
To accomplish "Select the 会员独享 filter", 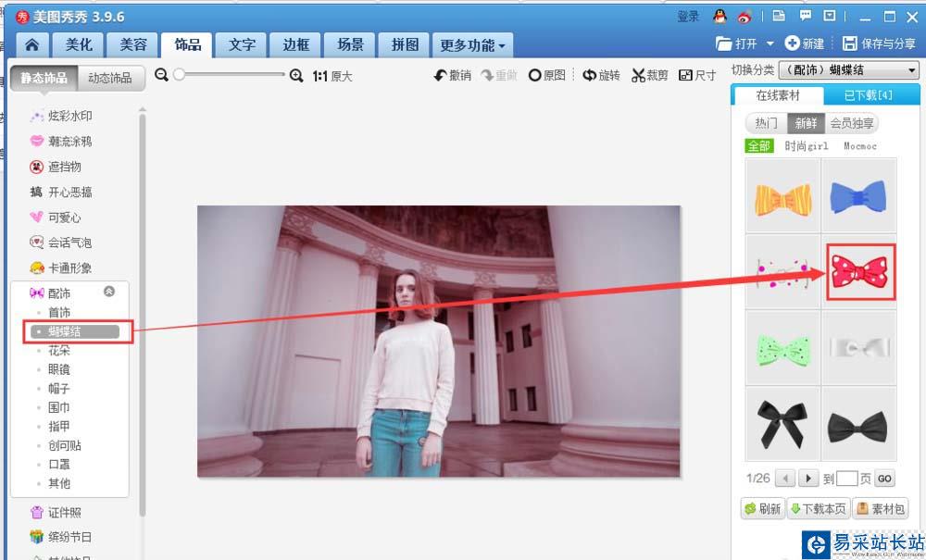I will click(x=851, y=123).
